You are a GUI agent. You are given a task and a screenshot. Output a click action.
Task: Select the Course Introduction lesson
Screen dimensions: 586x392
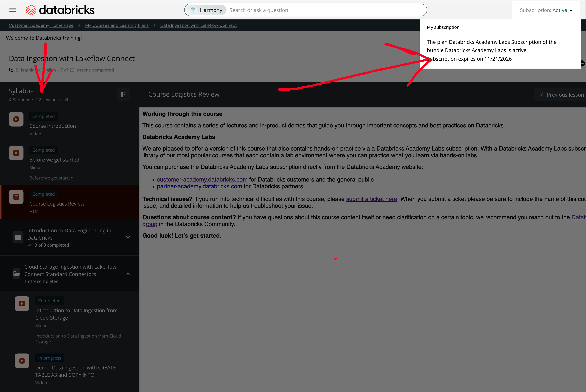click(x=52, y=126)
